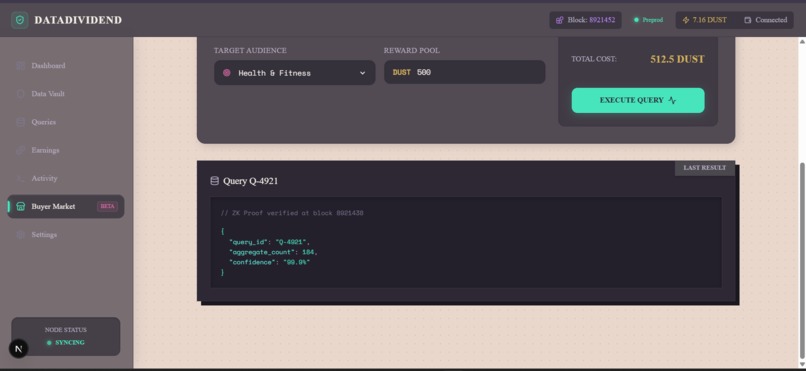
Task: Open the Activity page
Action: (x=66, y=178)
